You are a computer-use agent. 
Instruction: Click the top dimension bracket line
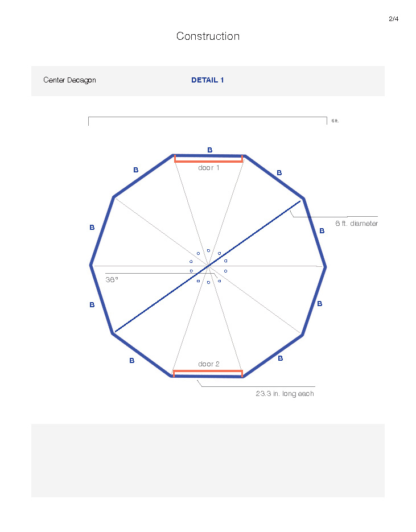[208, 117]
